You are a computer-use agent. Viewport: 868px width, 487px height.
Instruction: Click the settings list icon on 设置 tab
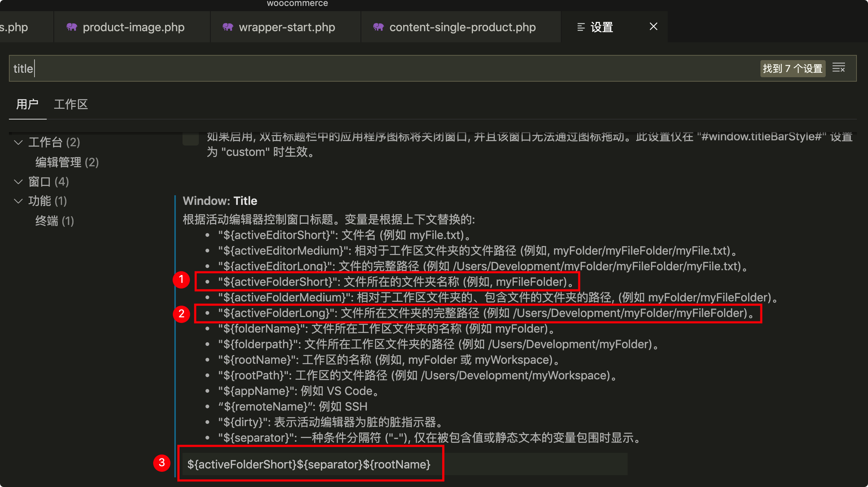581,26
